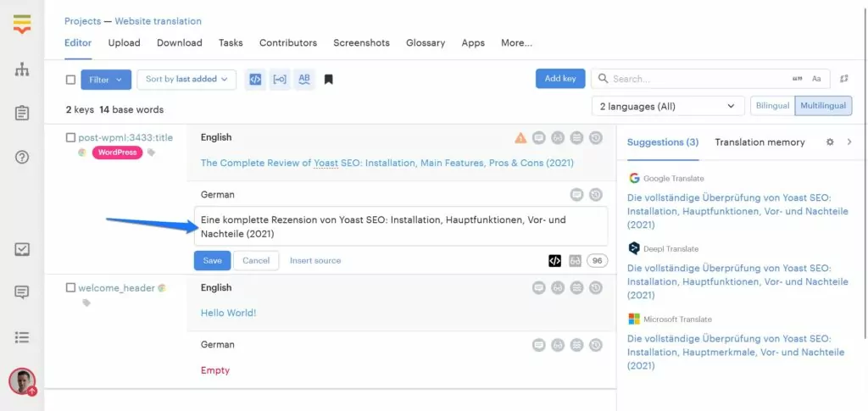Screen dimensions: 868x411
Task: Open history for the welcome_header German row
Action: pyautogui.click(x=596, y=345)
